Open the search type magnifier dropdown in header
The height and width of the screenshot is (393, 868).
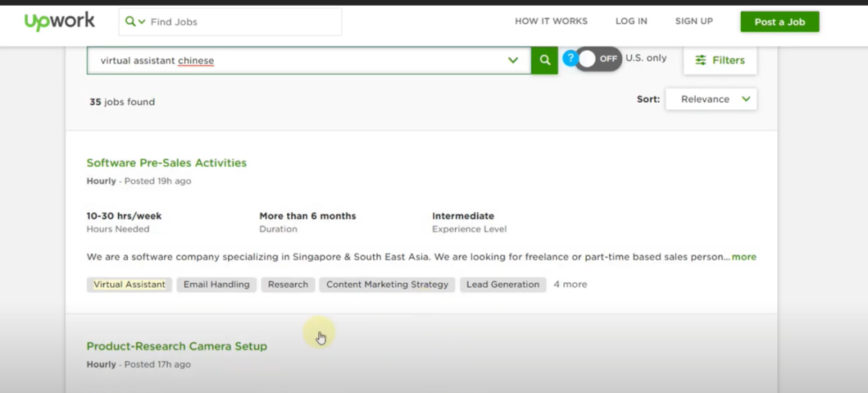coord(135,22)
